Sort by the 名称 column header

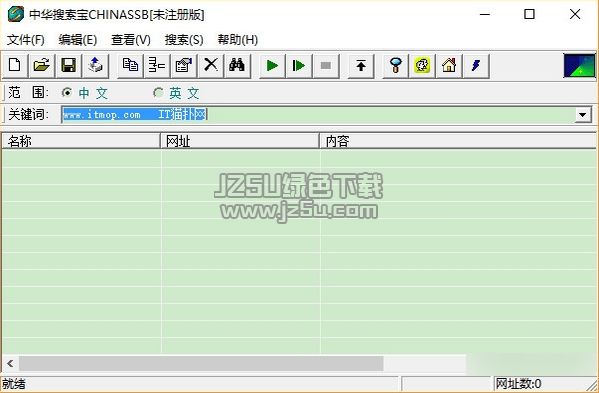tap(81, 141)
